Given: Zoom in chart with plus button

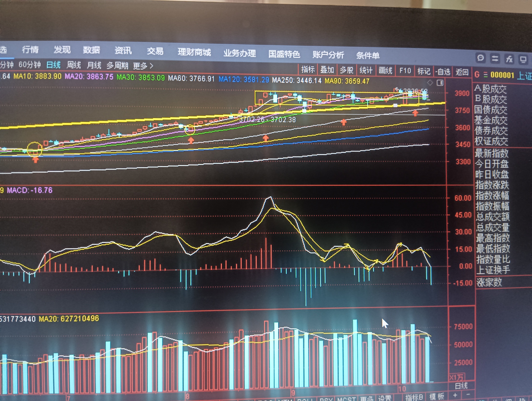Looking at the screenshot, I should click(455, 395).
